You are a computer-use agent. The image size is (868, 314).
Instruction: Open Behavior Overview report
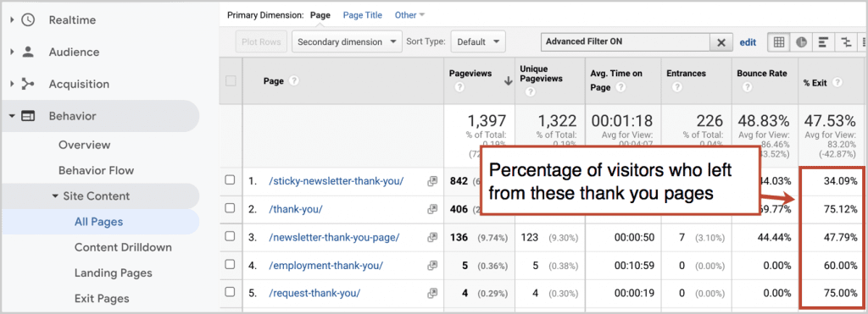pyautogui.click(x=85, y=145)
